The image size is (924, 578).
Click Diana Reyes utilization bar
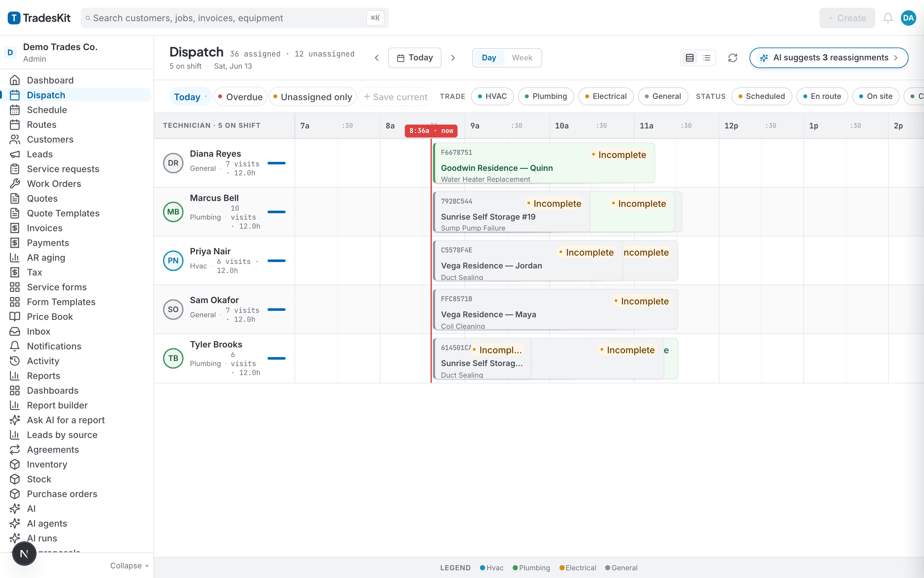point(277,163)
